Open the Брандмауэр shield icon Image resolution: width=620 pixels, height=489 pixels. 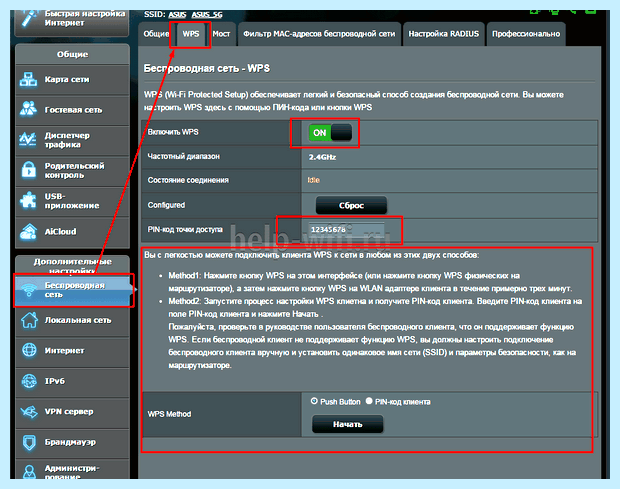29,442
